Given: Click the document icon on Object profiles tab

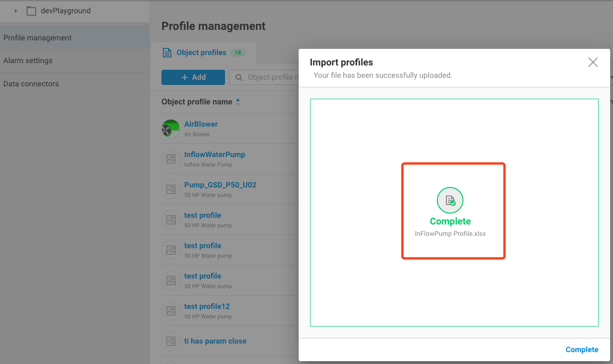Looking at the screenshot, I should click(167, 53).
